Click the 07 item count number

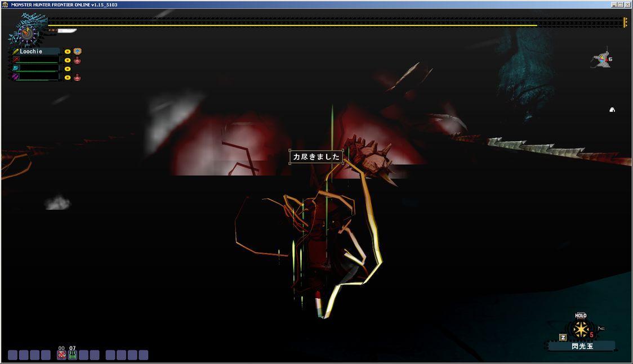pyautogui.click(x=72, y=348)
